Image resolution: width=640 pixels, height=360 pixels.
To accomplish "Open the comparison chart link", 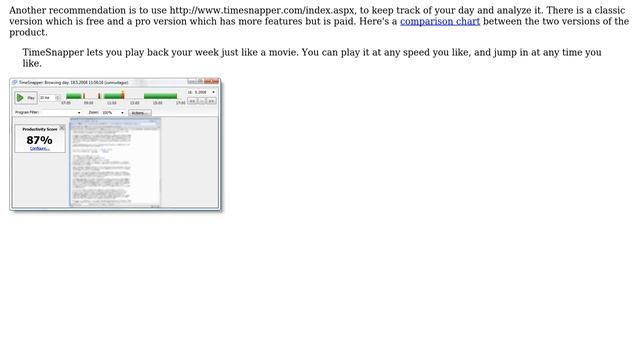I will point(440,21).
